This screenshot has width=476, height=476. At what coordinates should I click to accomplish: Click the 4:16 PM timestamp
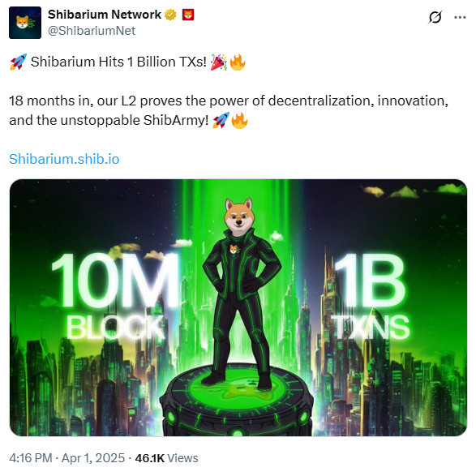pyautogui.click(x=30, y=458)
